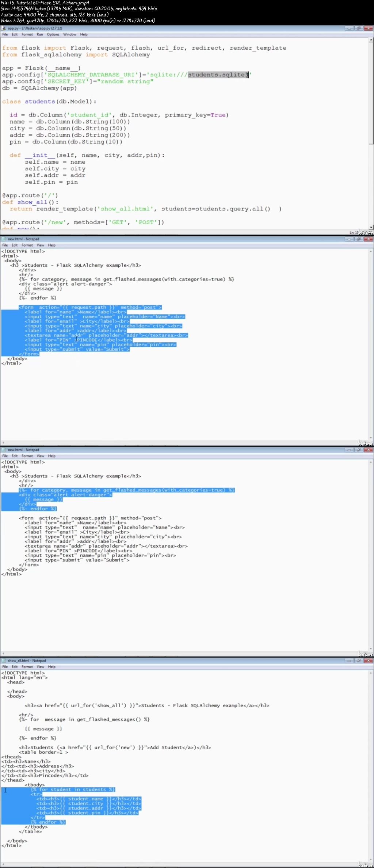The height and width of the screenshot is (868, 374).
Task: Open the View menu in show_all.html Notepad
Action: click(41, 667)
